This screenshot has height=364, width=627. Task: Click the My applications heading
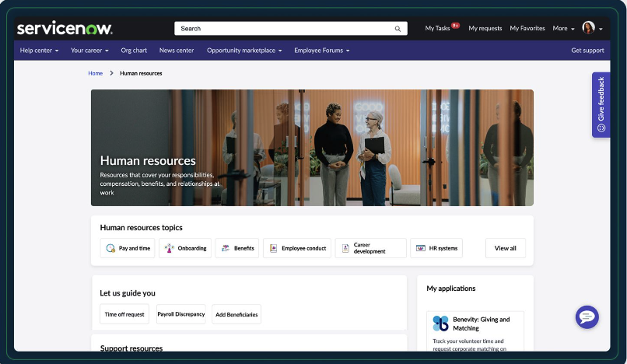click(451, 289)
